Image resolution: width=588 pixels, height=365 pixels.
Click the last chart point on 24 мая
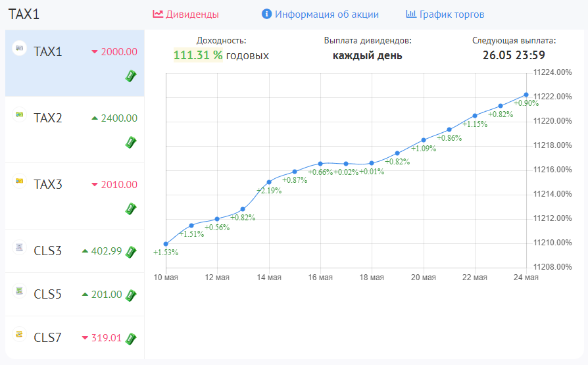click(526, 95)
